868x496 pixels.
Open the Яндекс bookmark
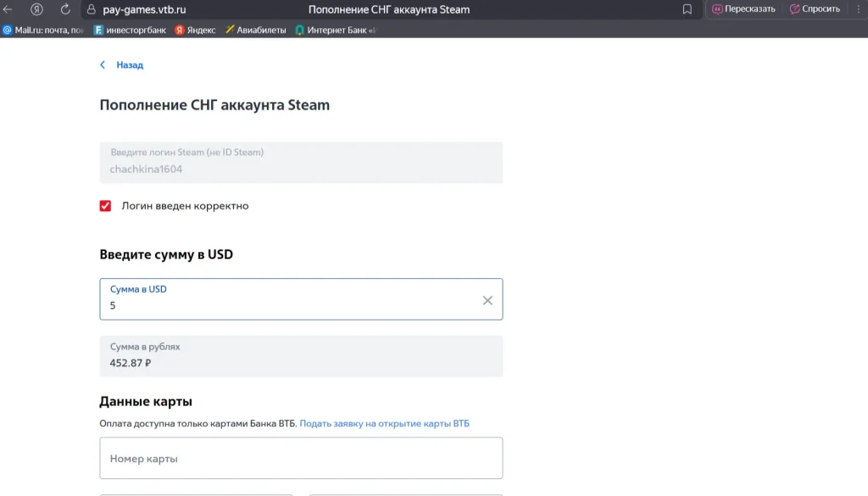195,30
